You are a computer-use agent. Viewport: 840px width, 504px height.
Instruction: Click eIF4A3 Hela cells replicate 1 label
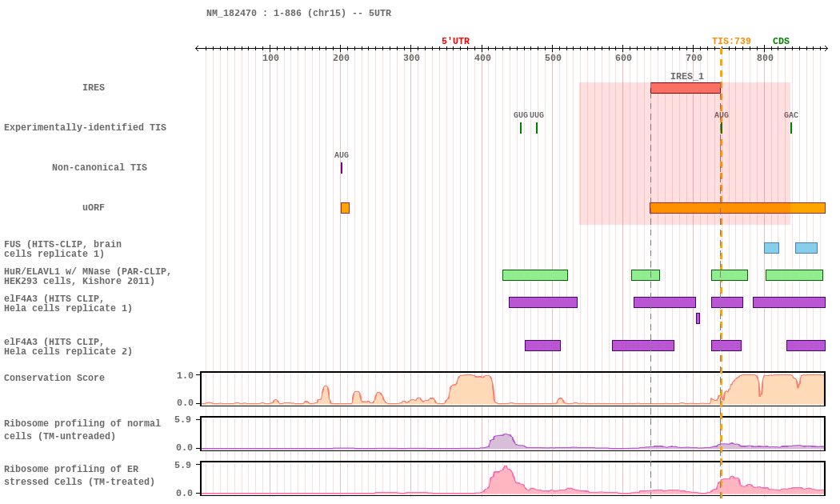68,303
